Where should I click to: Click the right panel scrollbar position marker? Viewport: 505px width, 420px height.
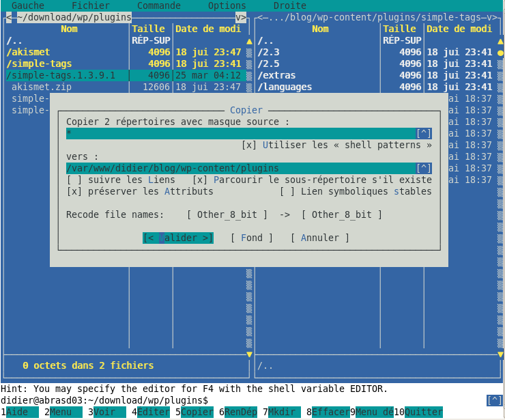[500, 53]
